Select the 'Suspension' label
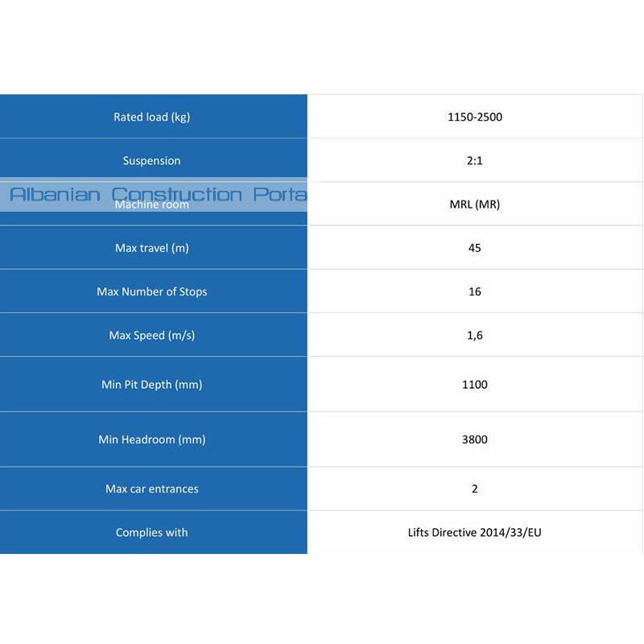 tap(151, 160)
